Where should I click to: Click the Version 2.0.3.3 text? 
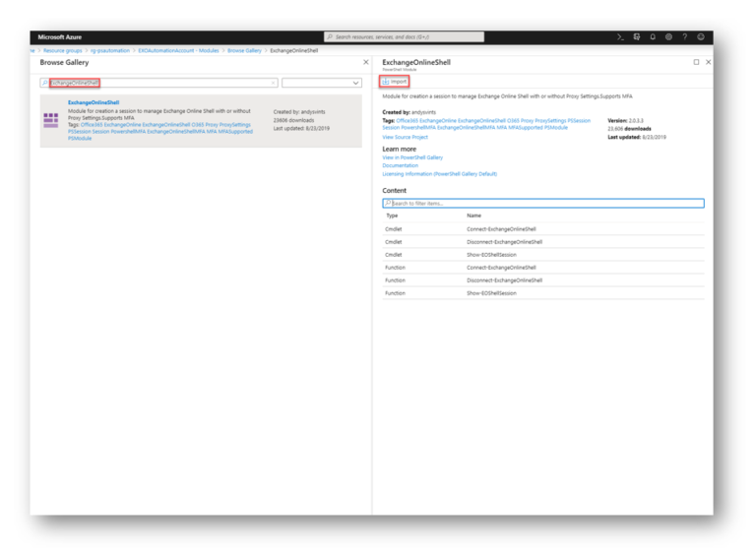(x=625, y=121)
